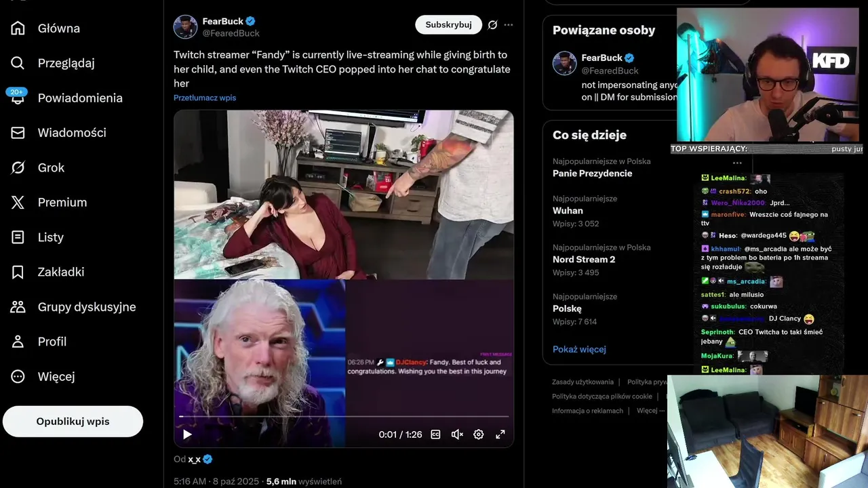Click Grupy dyskusyjne menu label
The width and height of the screenshot is (868, 488).
[87, 307]
